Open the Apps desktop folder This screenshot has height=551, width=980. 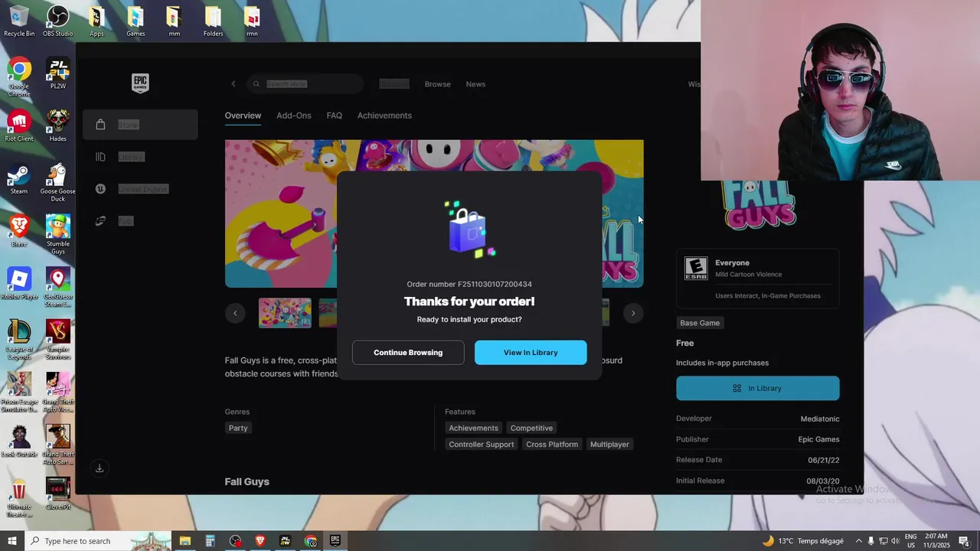tap(96, 21)
